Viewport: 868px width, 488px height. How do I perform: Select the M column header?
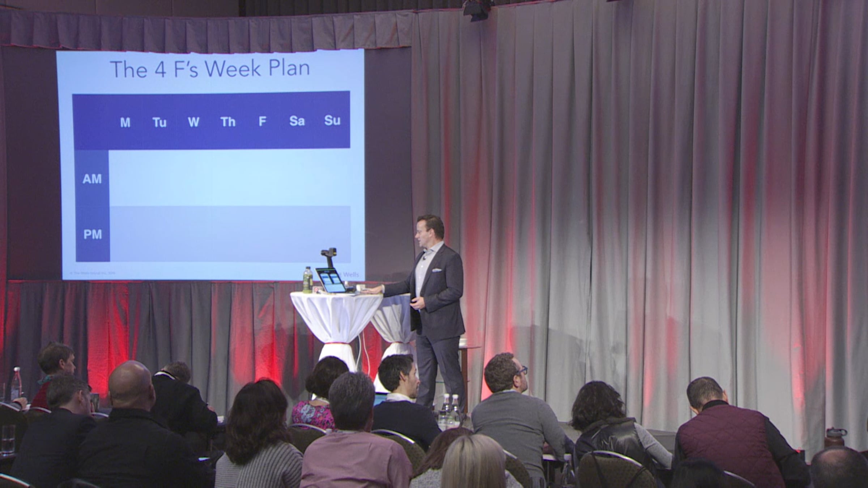click(125, 123)
